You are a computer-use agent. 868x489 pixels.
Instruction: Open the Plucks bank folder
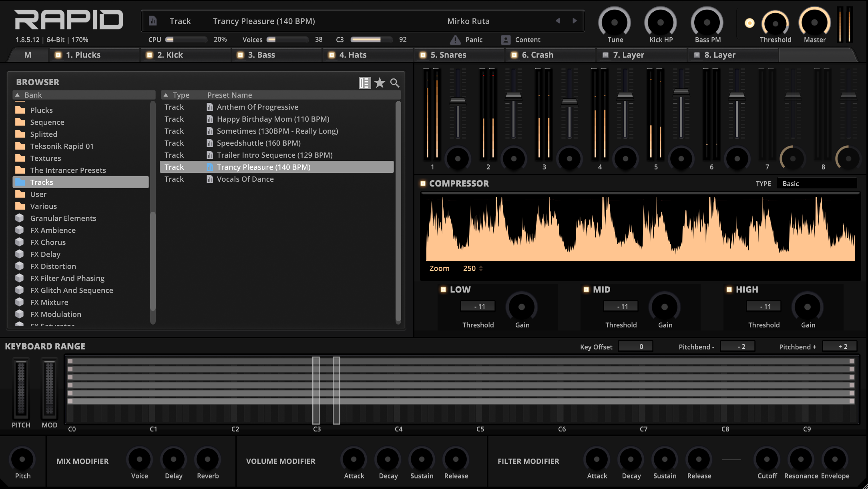(x=20, y=110)
